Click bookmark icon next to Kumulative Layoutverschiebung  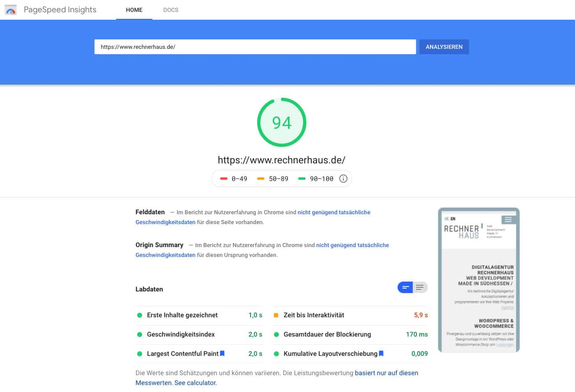point(381,353)
